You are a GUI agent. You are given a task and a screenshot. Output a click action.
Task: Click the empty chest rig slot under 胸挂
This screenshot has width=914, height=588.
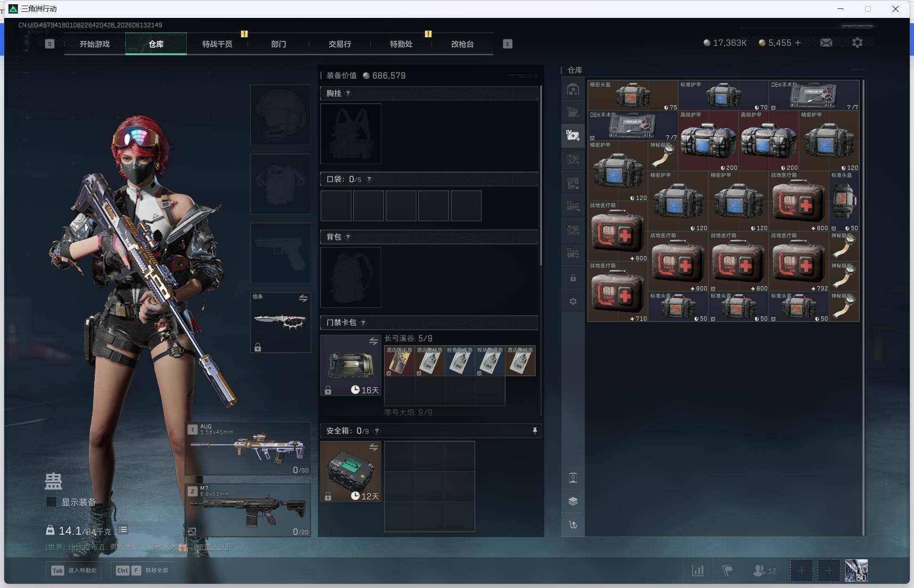click(x=350, y=133)
